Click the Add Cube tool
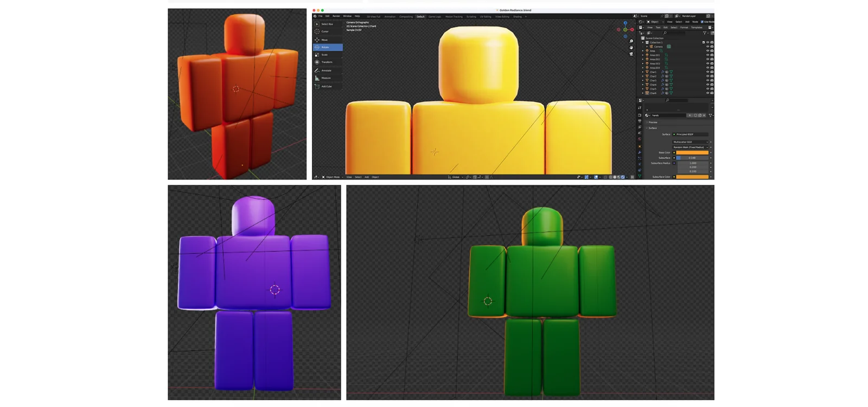 [325, 86]
